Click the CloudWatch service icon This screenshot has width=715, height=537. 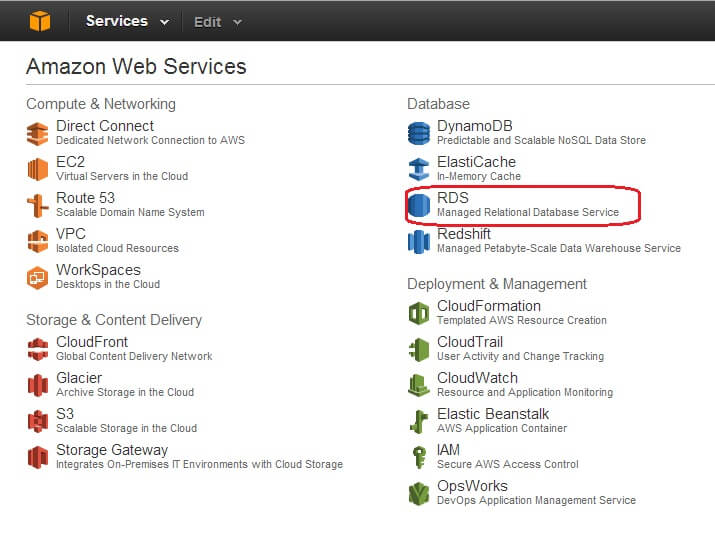[419, 386]
